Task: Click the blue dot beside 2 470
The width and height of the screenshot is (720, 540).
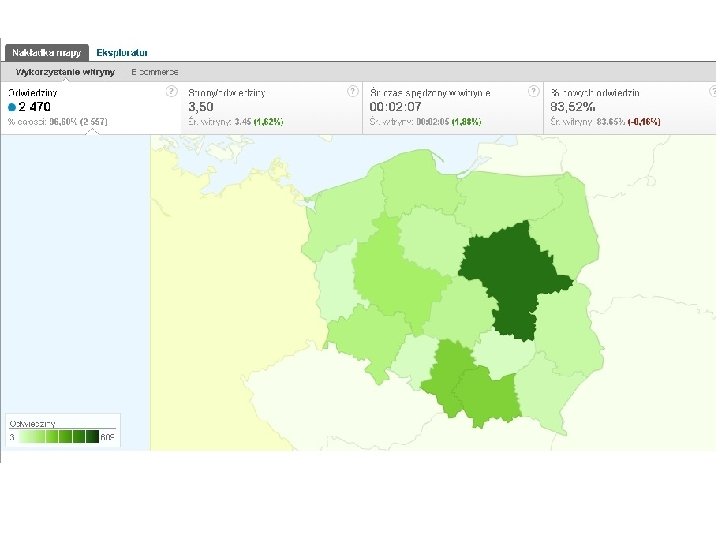Action: tap(12, 107)
